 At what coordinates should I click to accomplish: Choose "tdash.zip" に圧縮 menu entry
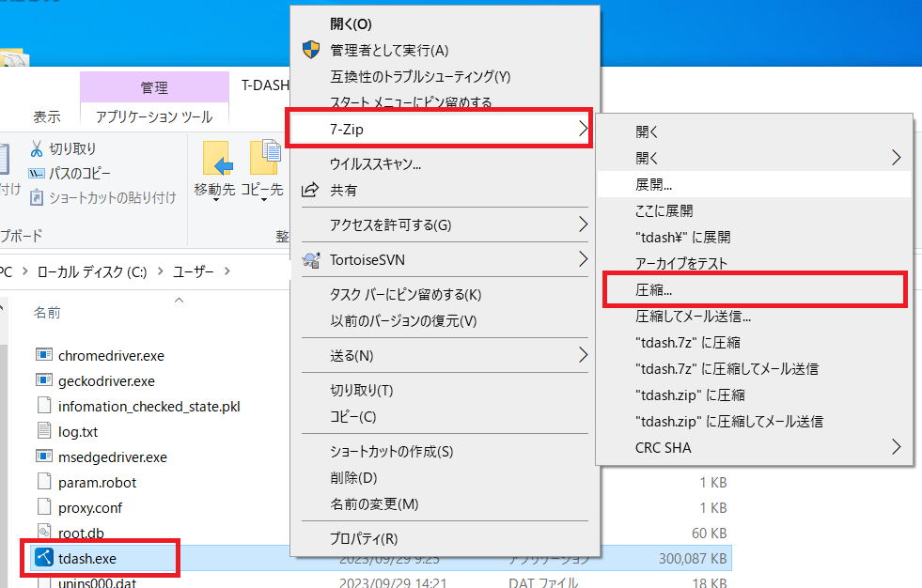[690, 395]
